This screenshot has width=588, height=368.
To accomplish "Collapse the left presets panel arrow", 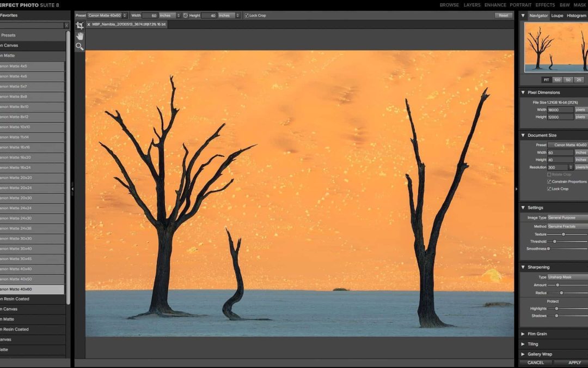I will tap(72, 189).
